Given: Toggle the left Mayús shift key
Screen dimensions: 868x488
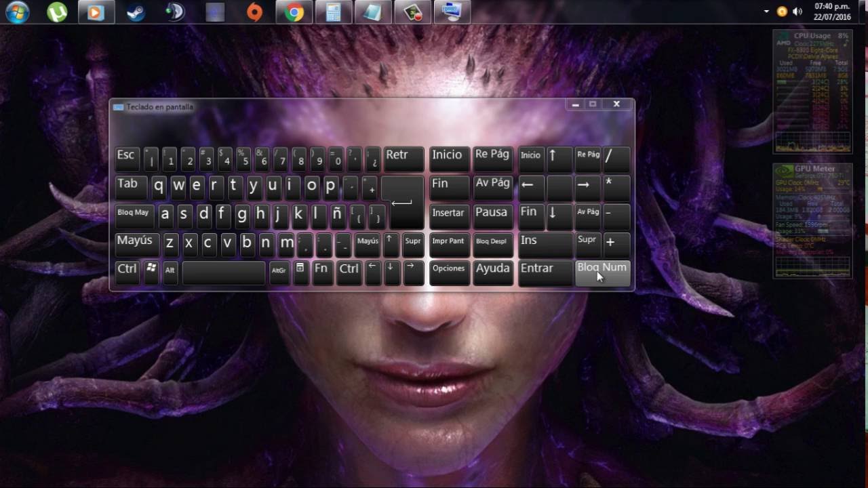Looking at the screenshot, I should click(138, 244).
